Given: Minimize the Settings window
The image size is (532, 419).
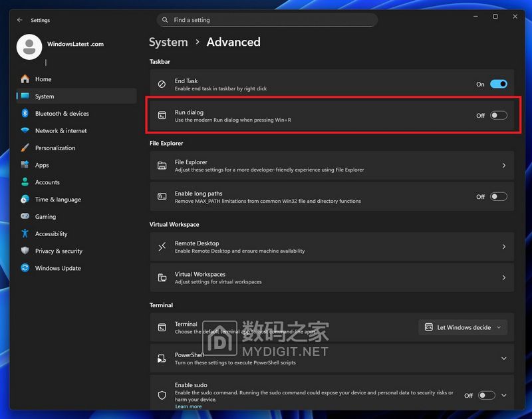Looking at the screenshot, I should pos(475,16).
